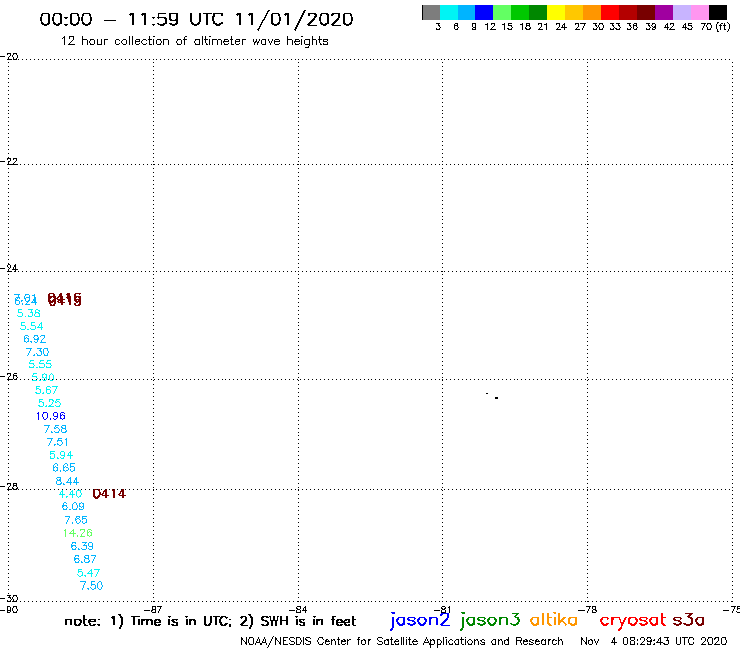The image size is (740, 650).
Task: Click the 6.87 wave height value
Action: pyautogui.click(x=84, y=559)
